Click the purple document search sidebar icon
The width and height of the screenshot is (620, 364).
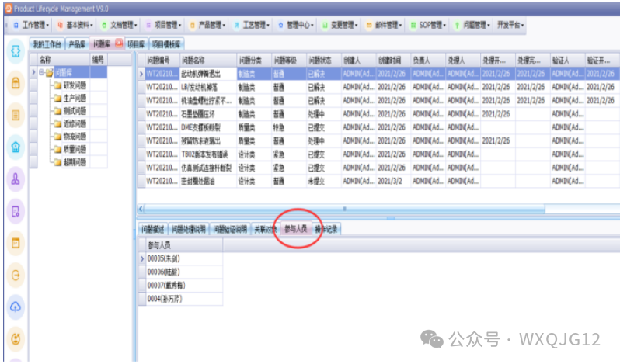click(16, 211)
